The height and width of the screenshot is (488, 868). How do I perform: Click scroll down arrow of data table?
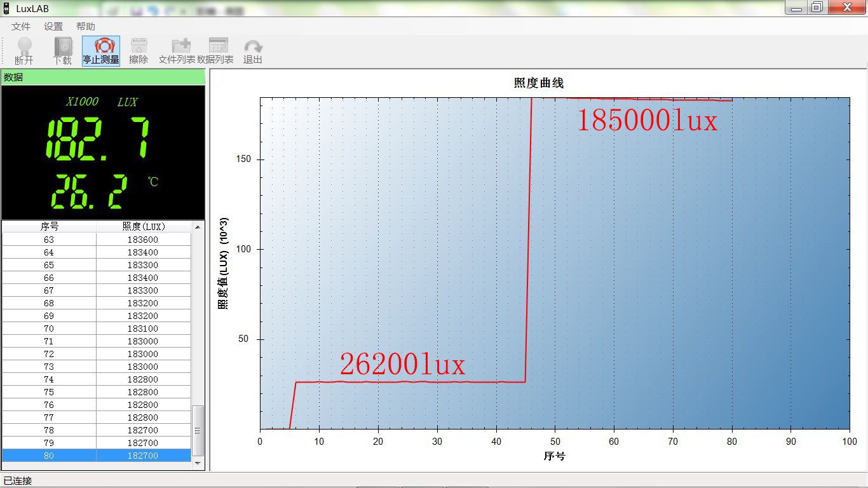tap(198, 463)
